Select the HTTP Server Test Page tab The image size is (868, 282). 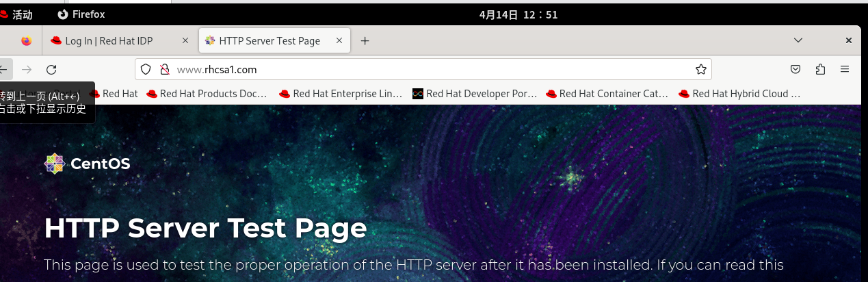tap(274, 41)
